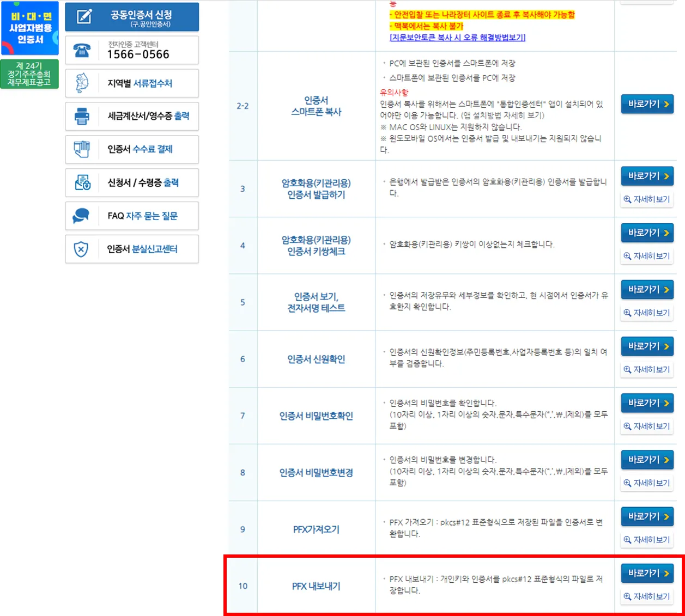Click 바로가기 for 인증서 스마트폰 복사
685x616 pixels.
[647, 104]
